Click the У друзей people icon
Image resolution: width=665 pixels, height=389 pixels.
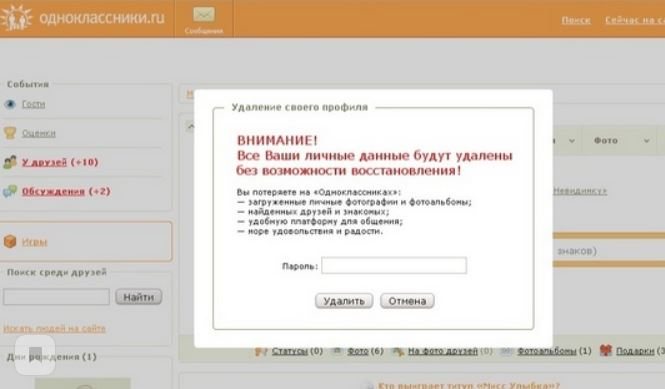click(10, 162)
